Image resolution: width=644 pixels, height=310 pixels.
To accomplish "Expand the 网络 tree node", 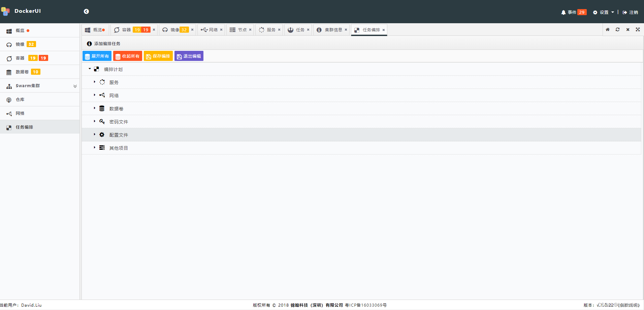I will click(x=95, y=95).
